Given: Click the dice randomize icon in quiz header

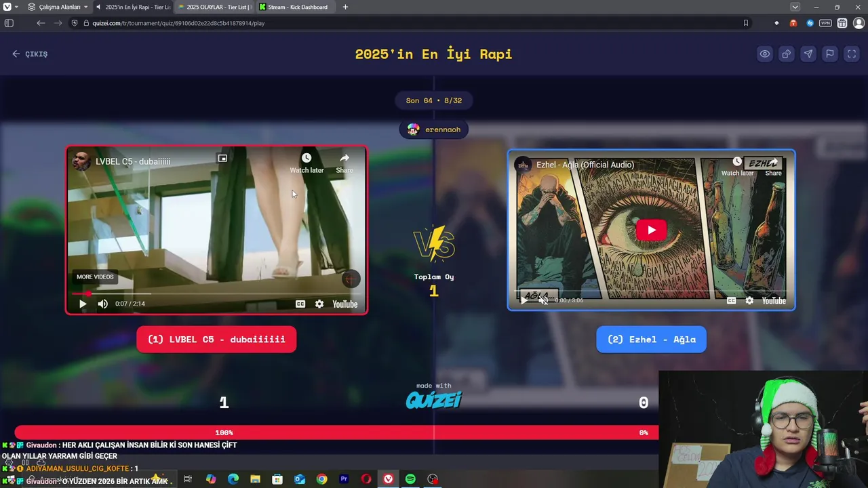Looking at the screenshot, I should (x=786, y=54).
